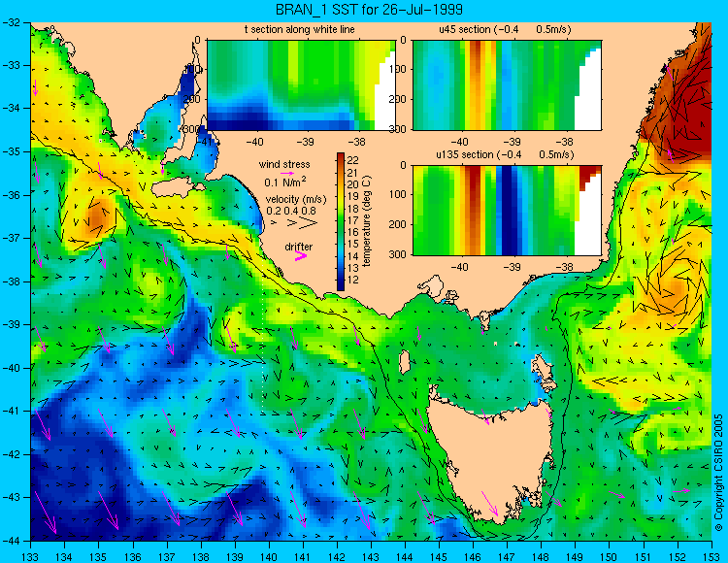Click longitude label 141 on bottom axis
Image resolution: width=728 pixels, height=563 pixels.
click(x=302, y=556)
